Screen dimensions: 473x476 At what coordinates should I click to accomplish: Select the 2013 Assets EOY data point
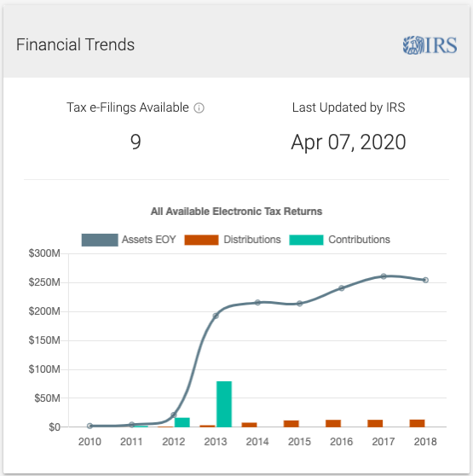point(216,316)
